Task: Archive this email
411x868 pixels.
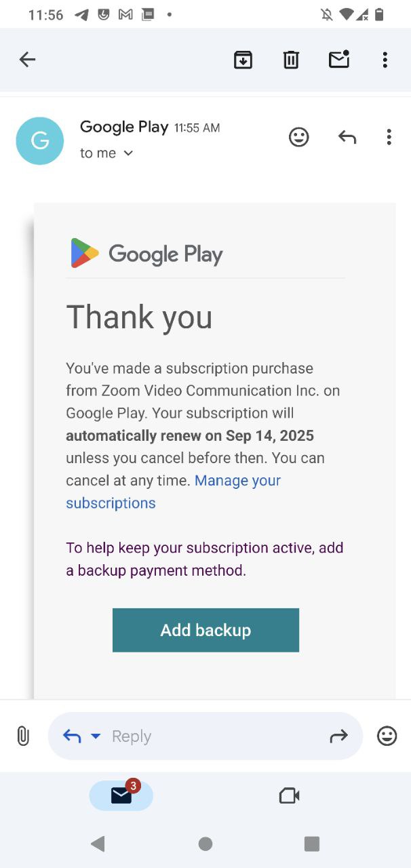Action: click(243, 60)
